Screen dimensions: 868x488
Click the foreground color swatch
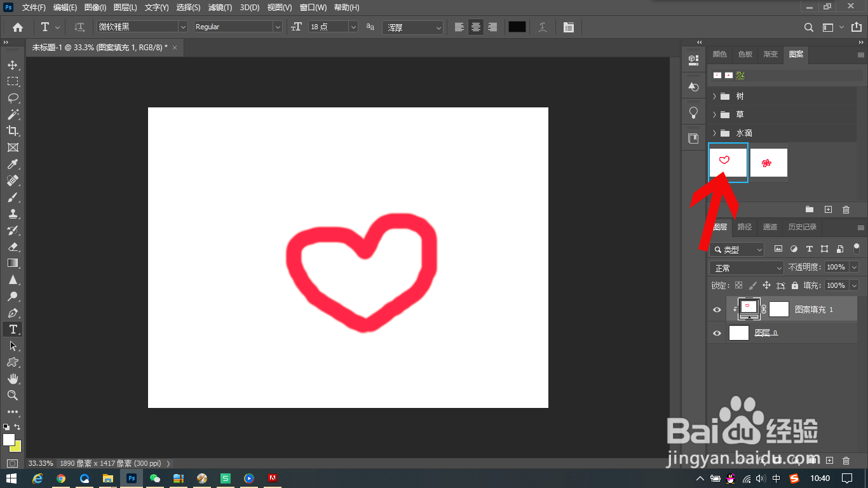pyautogui.click(x=8, y=440)
